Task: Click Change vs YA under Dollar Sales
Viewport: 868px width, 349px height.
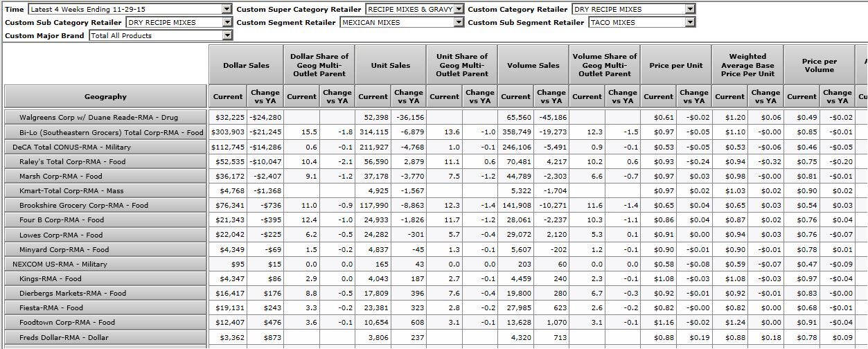Action: click(265, 97)
